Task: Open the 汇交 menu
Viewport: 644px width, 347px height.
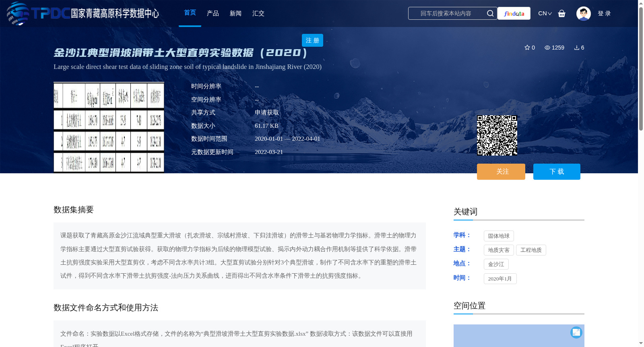Action: click(258, 13)
